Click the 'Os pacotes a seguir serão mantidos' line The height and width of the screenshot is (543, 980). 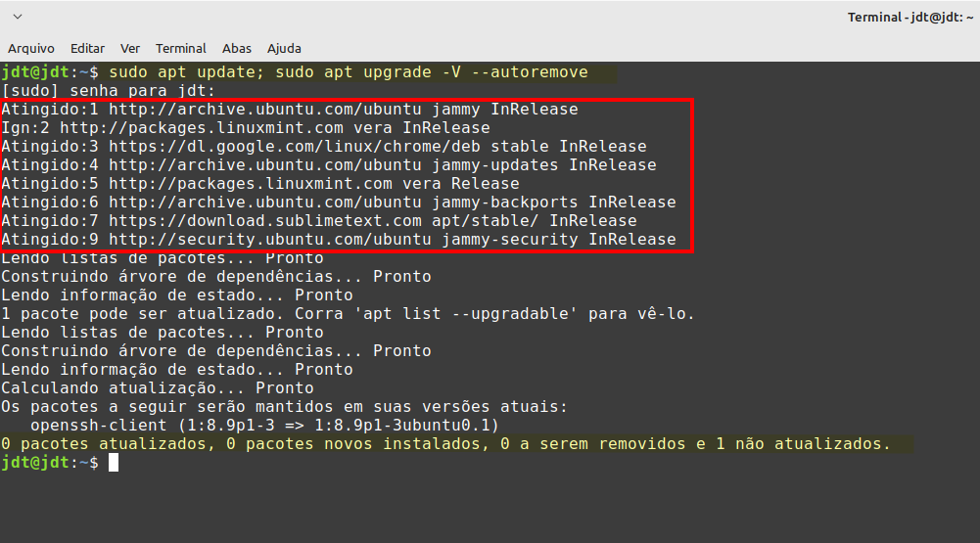[284, 407]
